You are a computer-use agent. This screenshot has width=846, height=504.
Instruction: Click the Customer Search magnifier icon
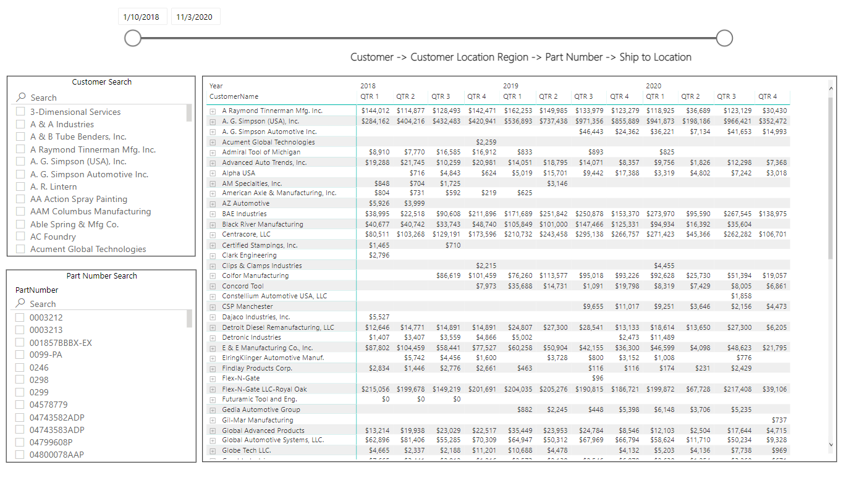[21, 98]
